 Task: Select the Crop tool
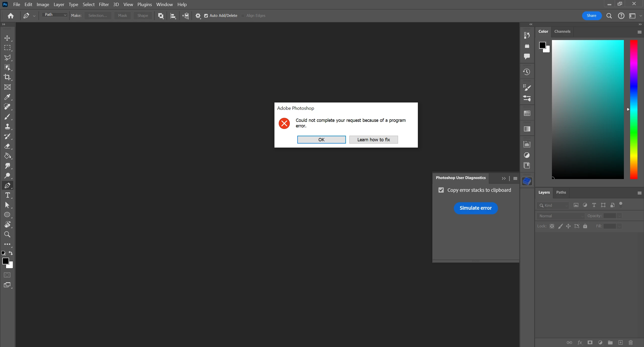click(x=7, y=77)
